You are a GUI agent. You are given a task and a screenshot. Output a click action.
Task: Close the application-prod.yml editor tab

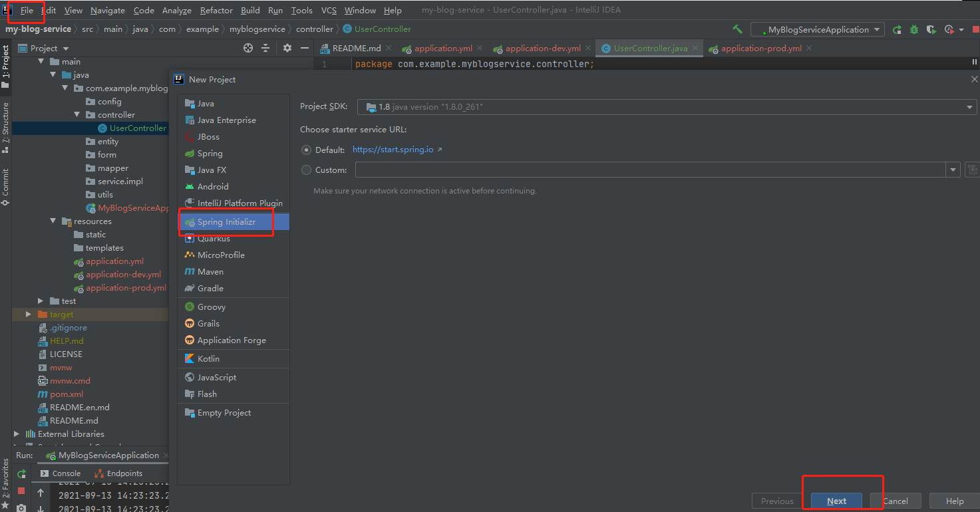[808, 49]
